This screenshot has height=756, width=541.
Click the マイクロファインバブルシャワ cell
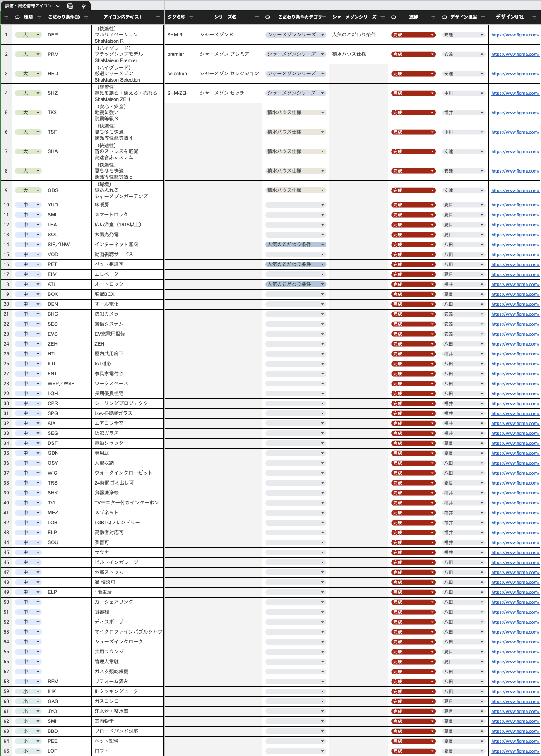click(127, 632)
